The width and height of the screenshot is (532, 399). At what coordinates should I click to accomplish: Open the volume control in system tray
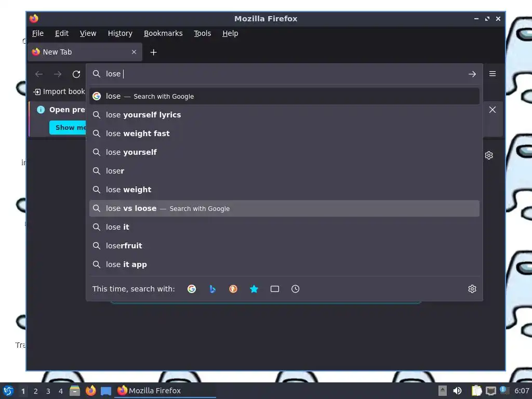point(457,391)
